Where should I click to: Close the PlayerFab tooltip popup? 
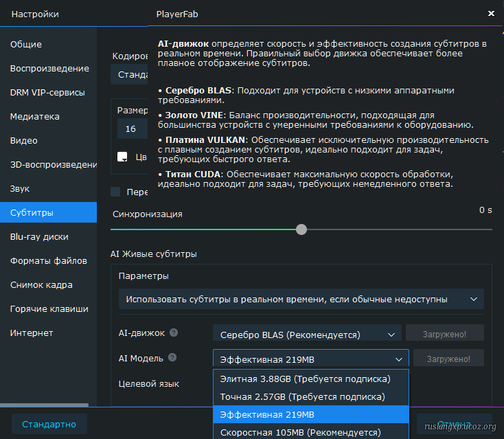490,13
